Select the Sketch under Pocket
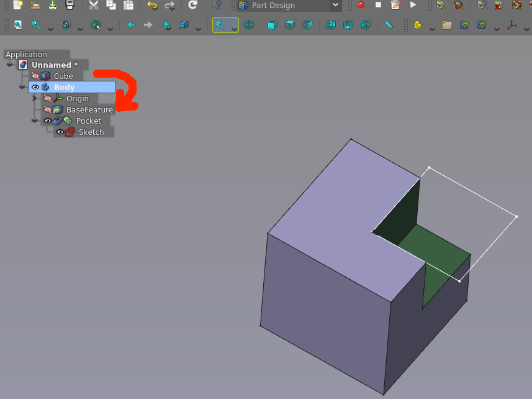The image size is (532, 399). pos(91,132)
